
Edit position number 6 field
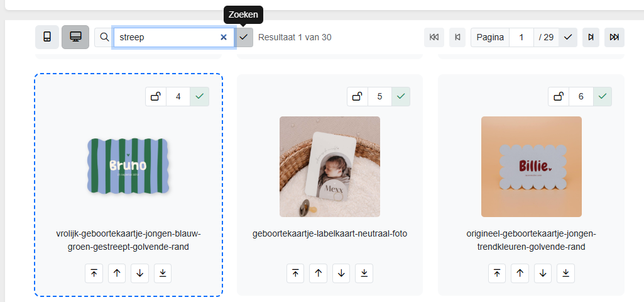tap(581, 97)
